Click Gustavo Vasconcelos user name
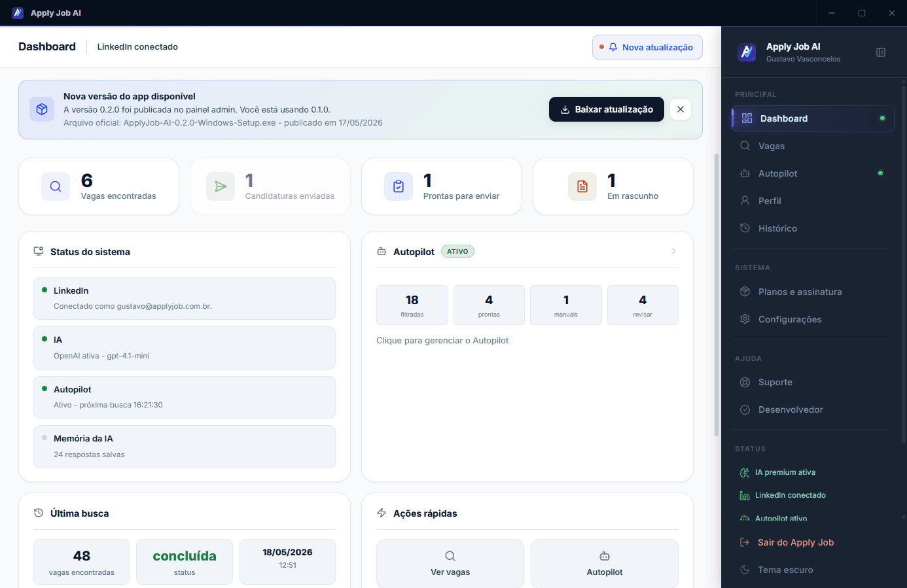 [803, 59]
